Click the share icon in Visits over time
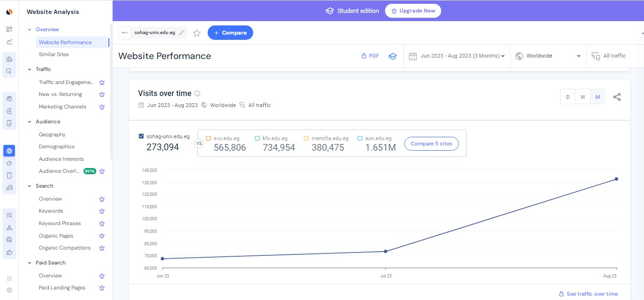 click(x=617, y=97)
